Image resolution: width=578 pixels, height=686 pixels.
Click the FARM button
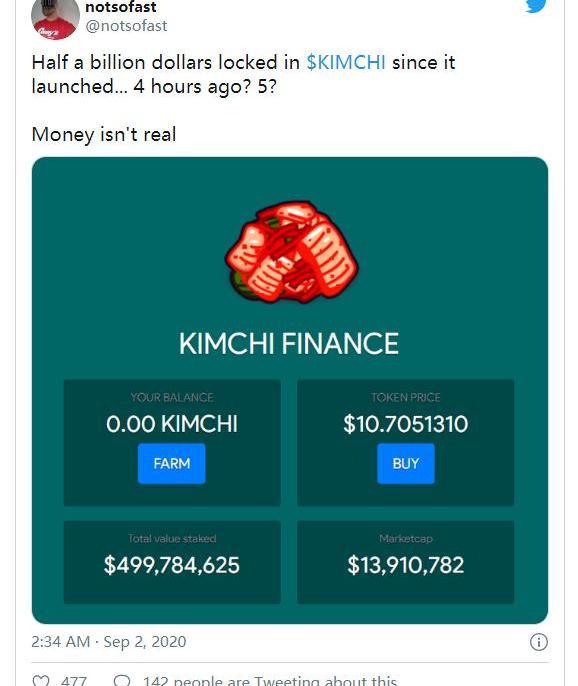[172, 463]
